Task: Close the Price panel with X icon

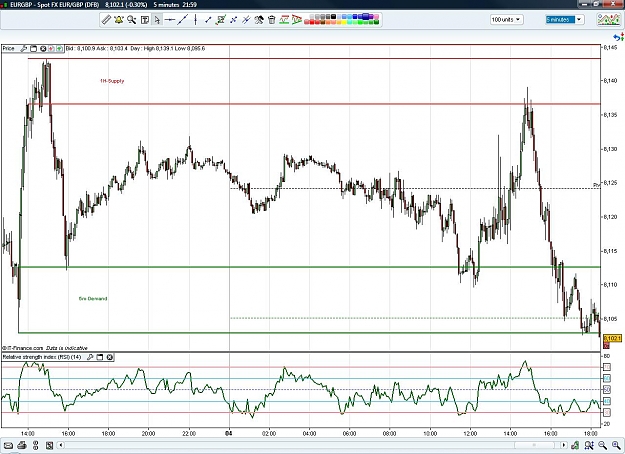Action: (x=43, y=49)
